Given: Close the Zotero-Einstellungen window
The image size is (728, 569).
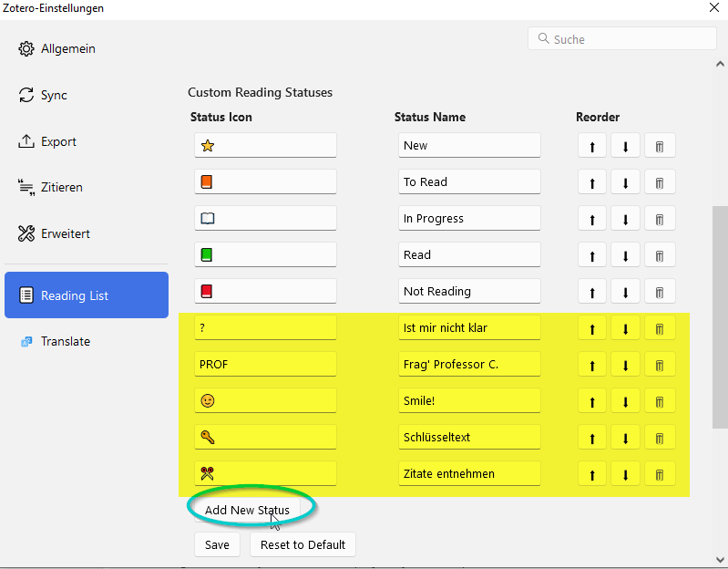Looking at the screenshot, I should pyautogui.click(x=714, y=7).
